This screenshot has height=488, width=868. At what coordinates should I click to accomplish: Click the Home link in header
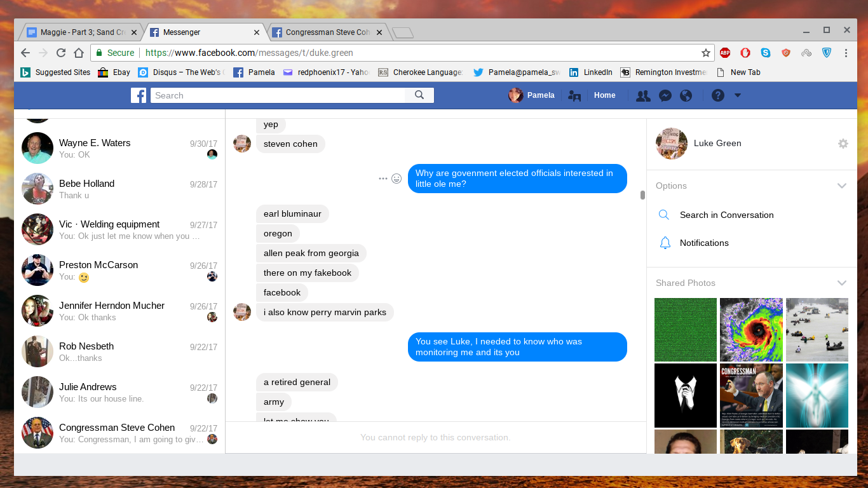click(x=605, y=95)
